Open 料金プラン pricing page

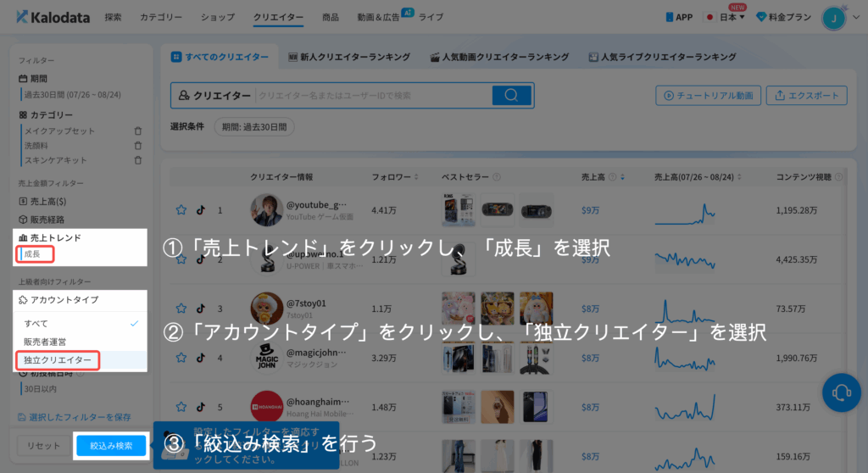(x=784, y=17)
